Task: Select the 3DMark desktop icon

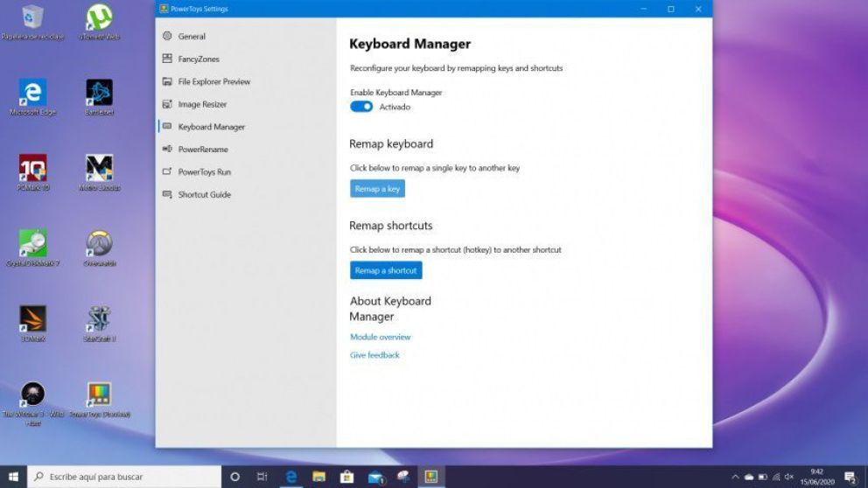Action: (x=32, y=324)
